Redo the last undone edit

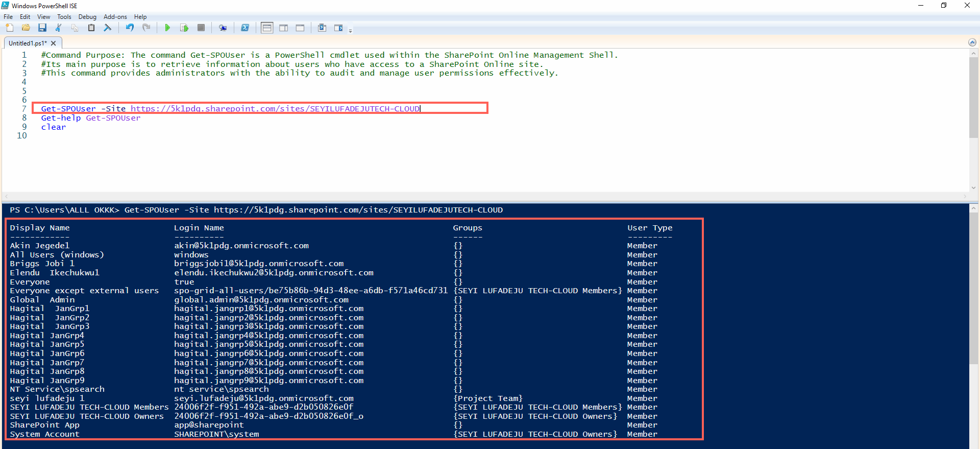coord(146,28)
